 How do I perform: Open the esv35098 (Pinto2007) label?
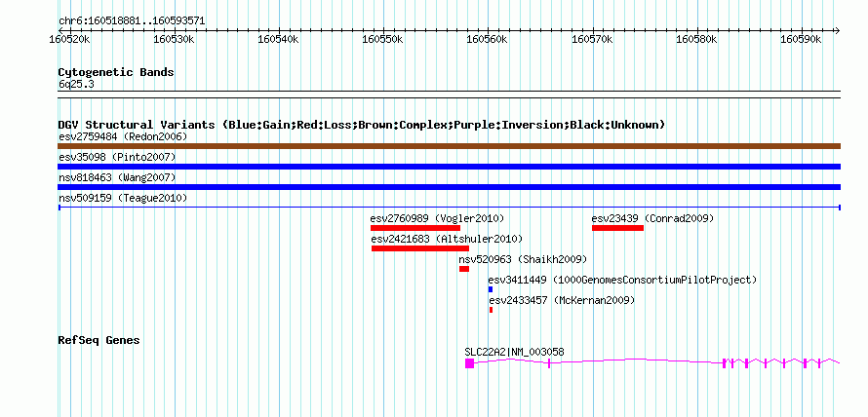pyautogui.click(x=117, y=157)
